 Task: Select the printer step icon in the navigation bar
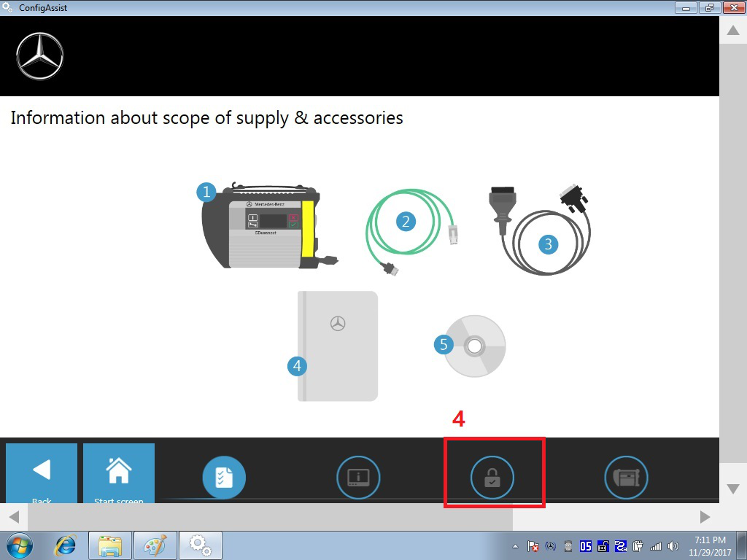[x=626, y=478]
